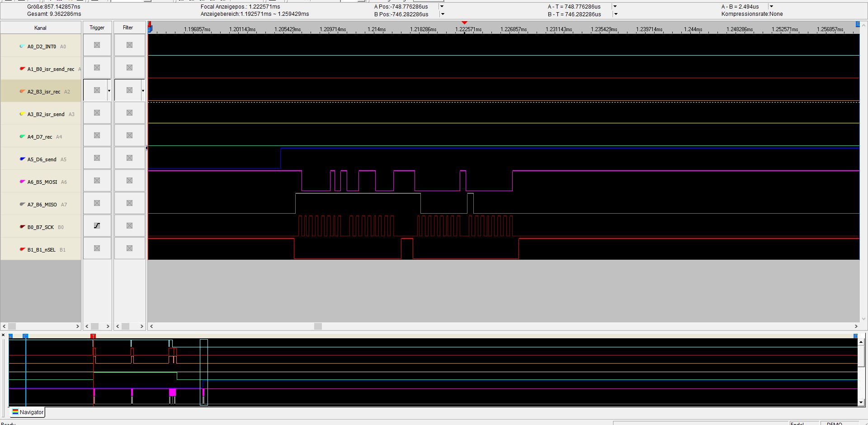Click the B0_B7_SCK channel color icon
868x425 pixels.
pyautogui.click(x=22, y=227)
